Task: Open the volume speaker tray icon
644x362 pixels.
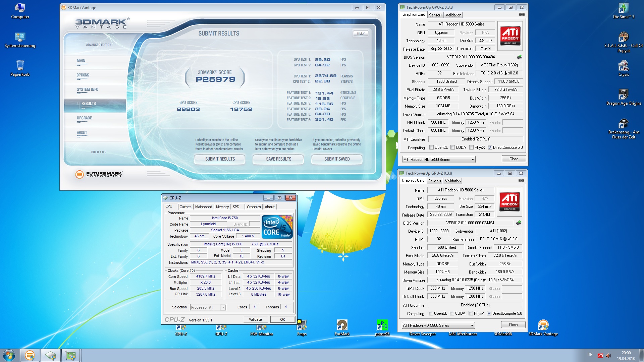Action: click(x=608, y=355)
